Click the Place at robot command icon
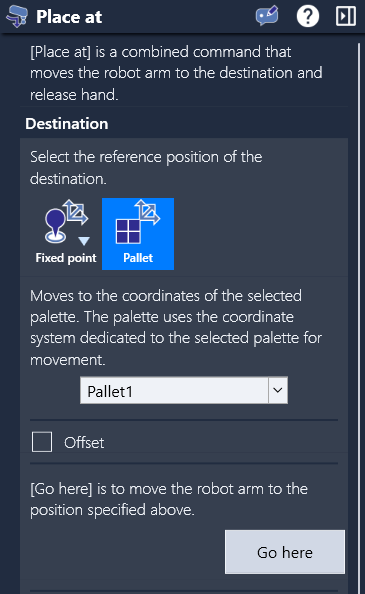The width and height of the screenshot is (365, 594). [x=17, y=17]
